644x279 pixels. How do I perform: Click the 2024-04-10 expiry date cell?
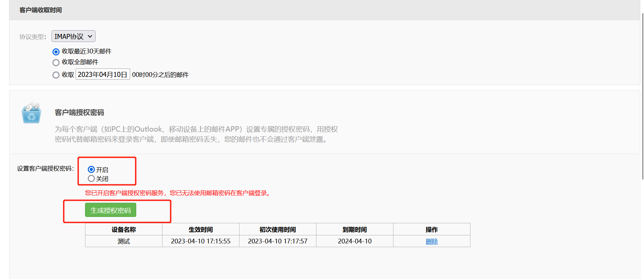tap(354, 241)
